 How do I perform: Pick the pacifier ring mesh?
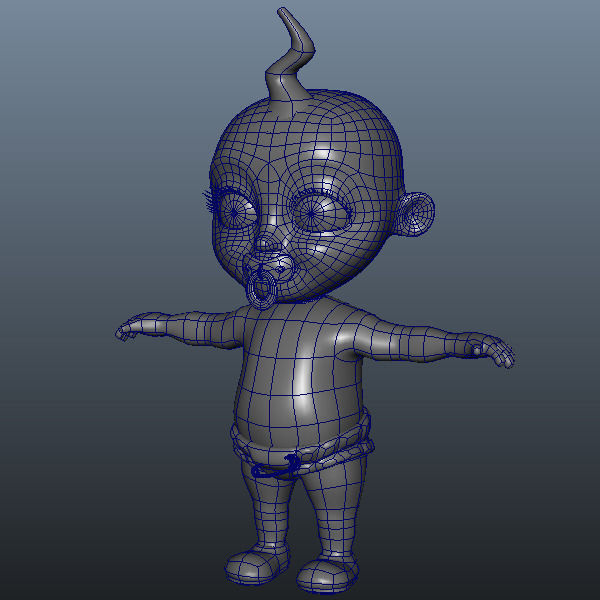pyautogui.click(x=262, y=289)
